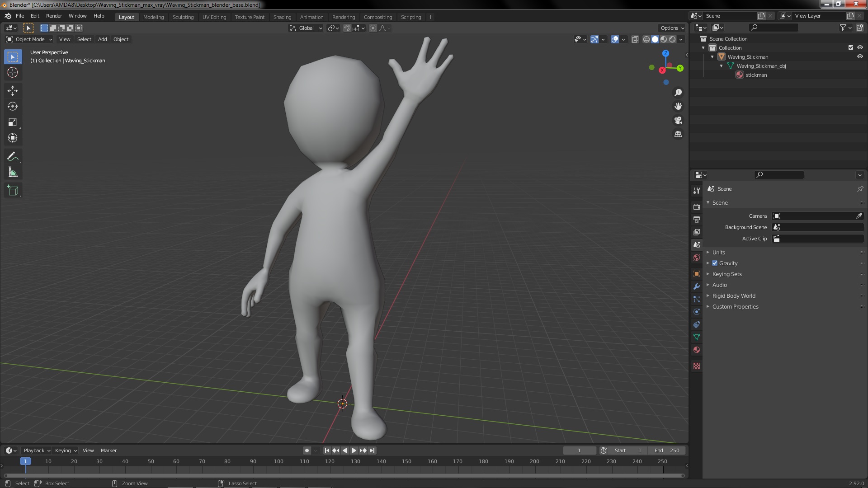
Task: Pin the Scene properties panel
Action: click(x=860, y=189)
